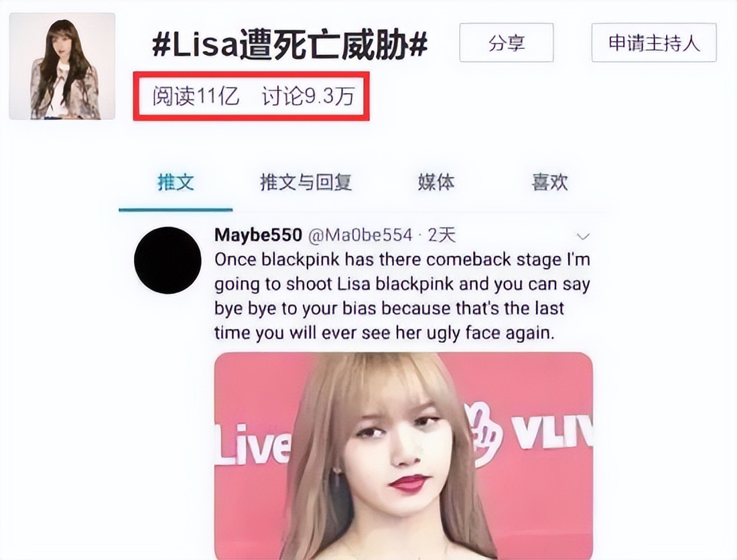Click the white Live text in the photo
This screenshot has width=737, height=560.
(x=252, y=443)
